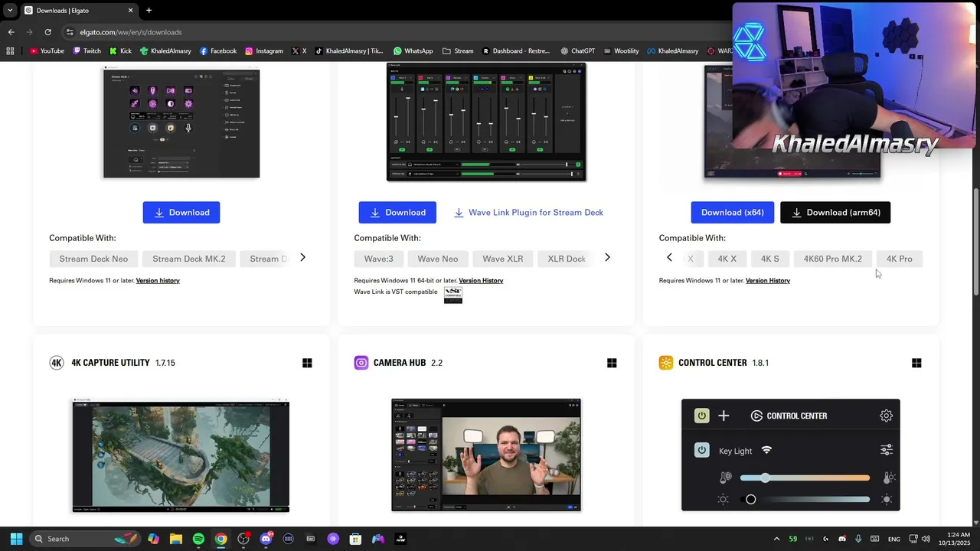Select the 4K Pro compatibility chip
This screenshot has width=980, height=551.
900,259
